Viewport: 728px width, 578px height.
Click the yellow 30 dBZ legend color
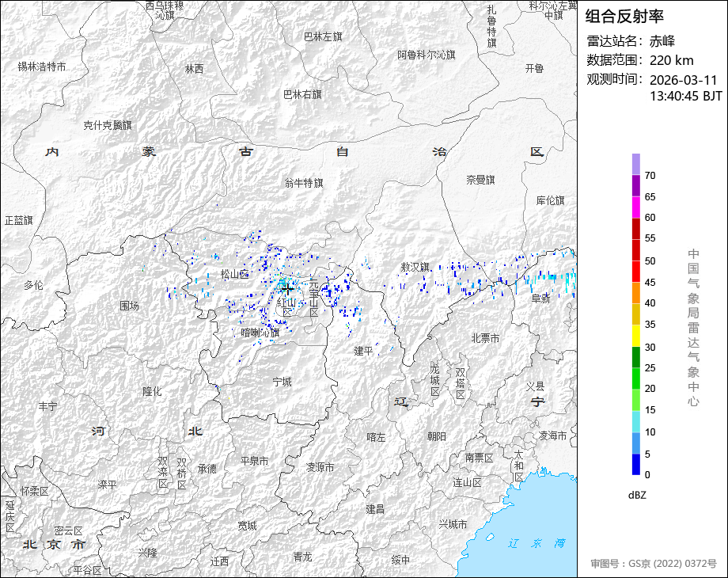click(x=636, y=336)
